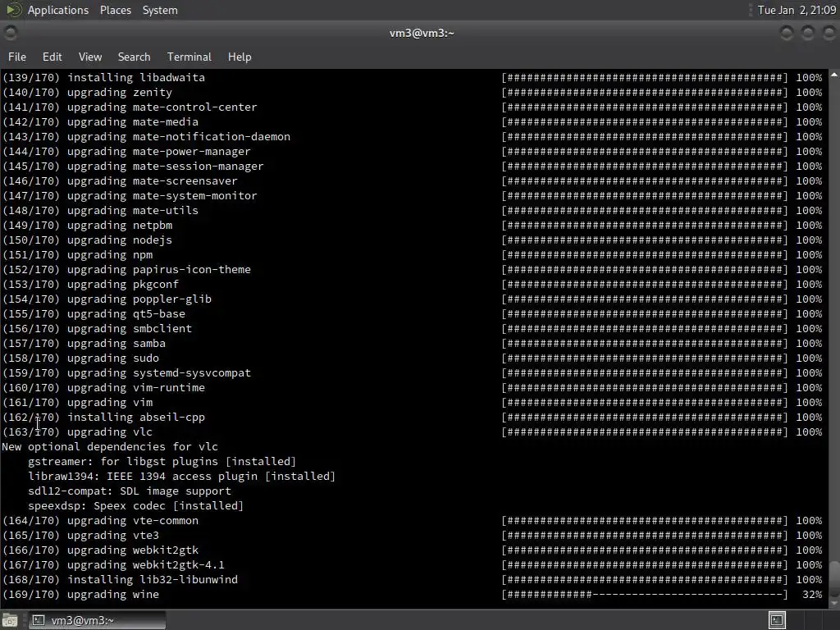This screenshot has height=630, width=840.
Task: Open the Help menu in terminal
Action: (240, 57)
